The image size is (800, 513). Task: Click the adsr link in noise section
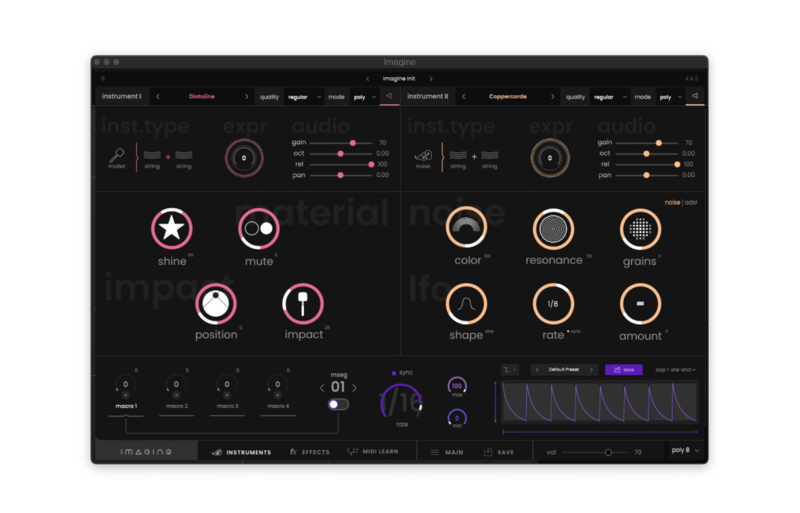(691, 202)
